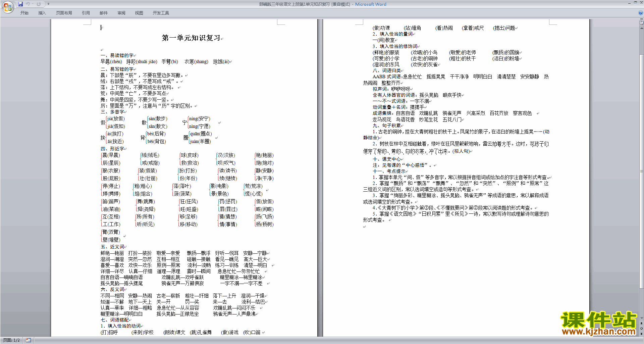
Task: Click the 页面: 1/2 page indicator
Action: click(11, 340)
